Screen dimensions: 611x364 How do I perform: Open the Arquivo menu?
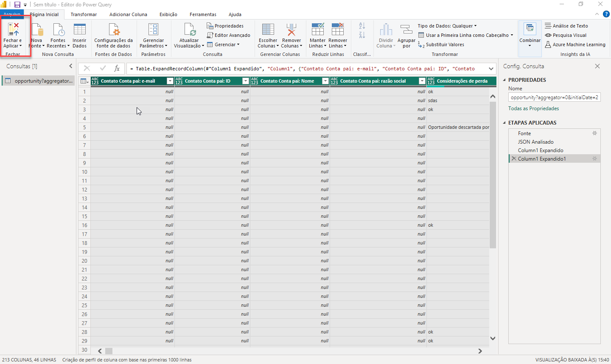point(12,14)
